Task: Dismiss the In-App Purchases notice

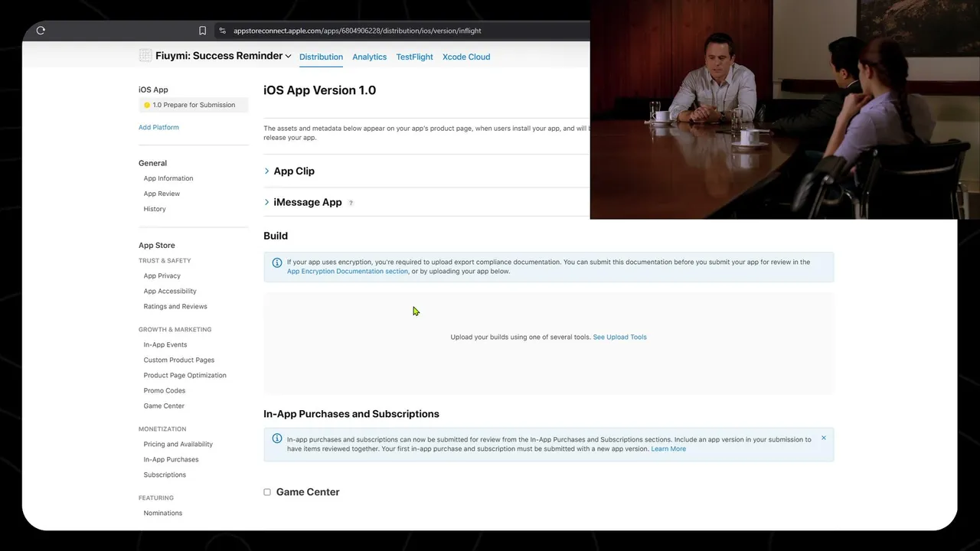Action: pos(824,439)
